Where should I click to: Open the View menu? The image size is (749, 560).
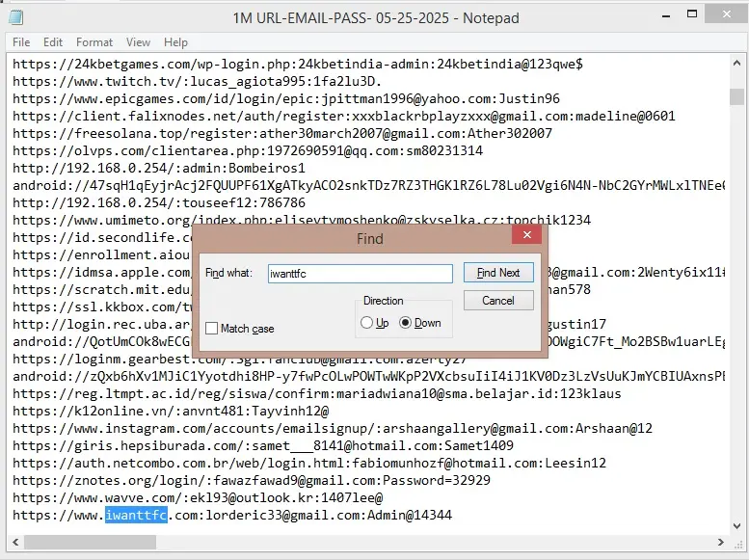coord(139,42)
